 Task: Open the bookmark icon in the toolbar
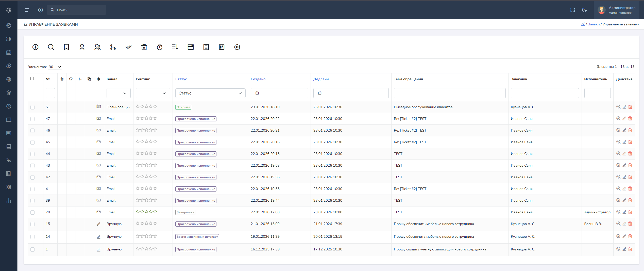tap(66, 47)
